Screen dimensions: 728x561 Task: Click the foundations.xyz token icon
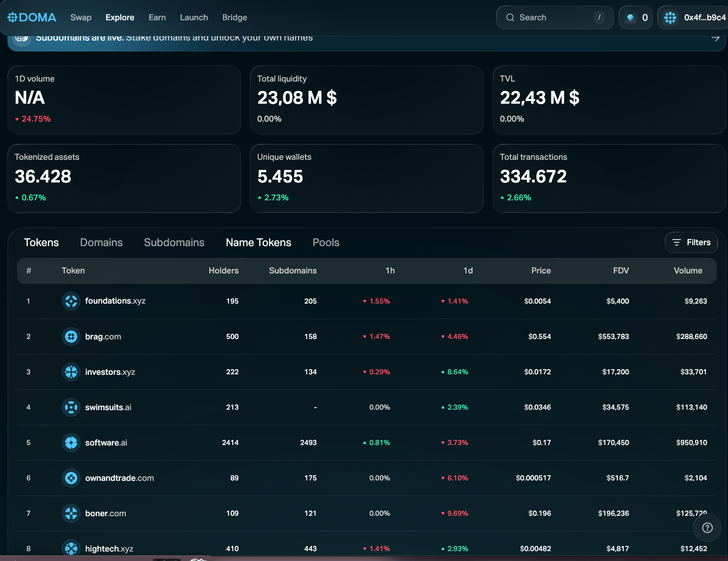point(71,301)
